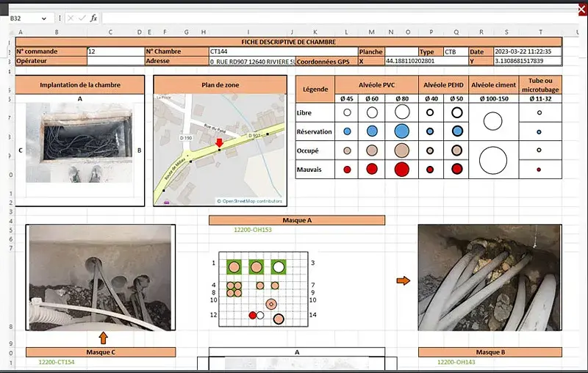The width and height of the screenshot is (588, 373).
Task: Click the Masque B cables photo
Action: (490, 278)
